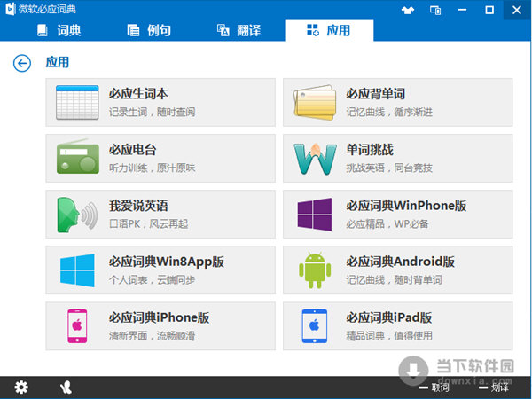The width and height of the screenshot is (532, 399).
Task: Go back using the circled arrow
Action: [22, 64]
